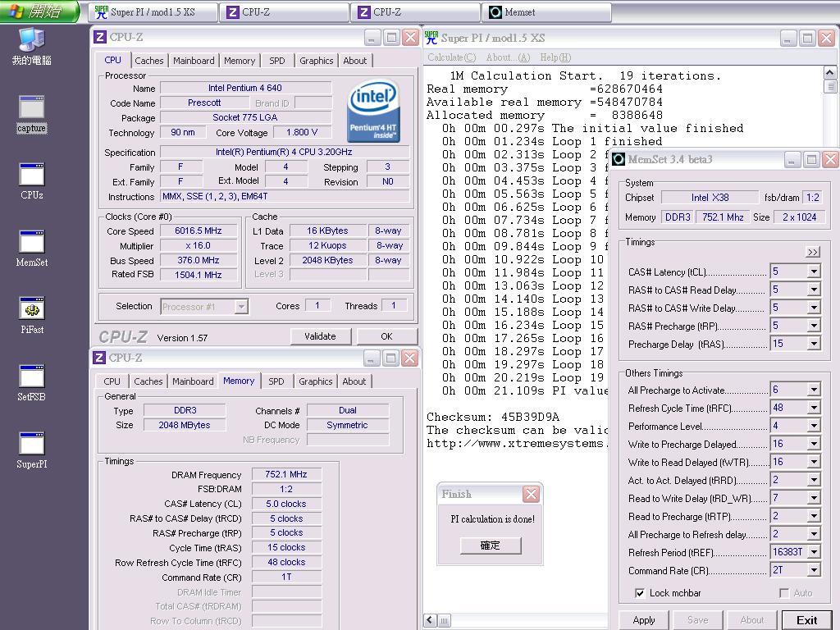840x630 pixels.
Task: Close the Finish dialog with X
Action: 531,494
